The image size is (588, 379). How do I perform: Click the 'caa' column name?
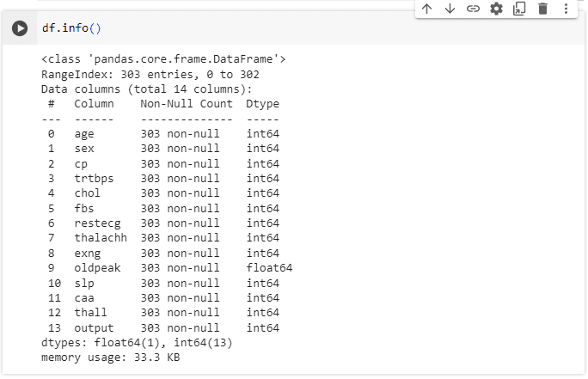tap(84, 298)
